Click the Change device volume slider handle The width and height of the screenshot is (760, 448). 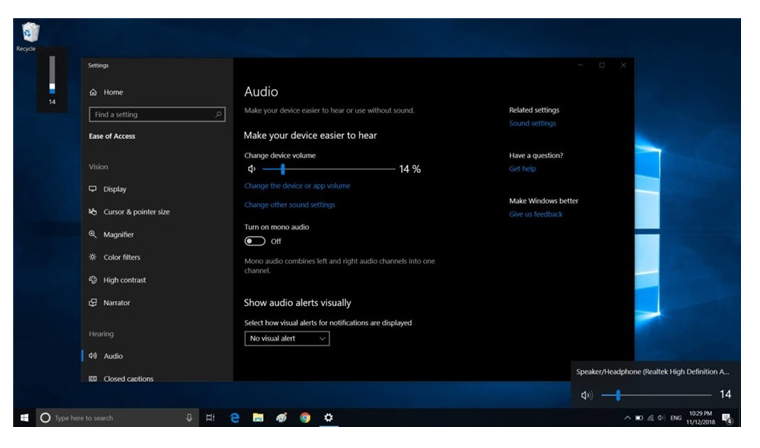pyautogui.click(x=283, y=169)
